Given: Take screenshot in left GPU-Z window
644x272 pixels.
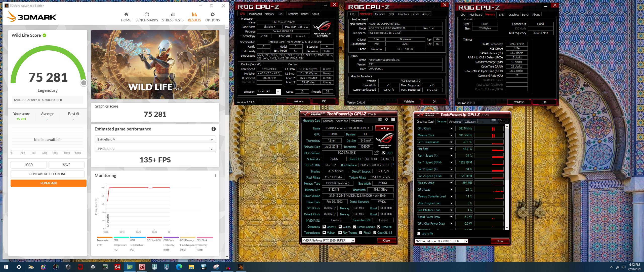Looking at the screenshot, I should [x=380, y=120].
